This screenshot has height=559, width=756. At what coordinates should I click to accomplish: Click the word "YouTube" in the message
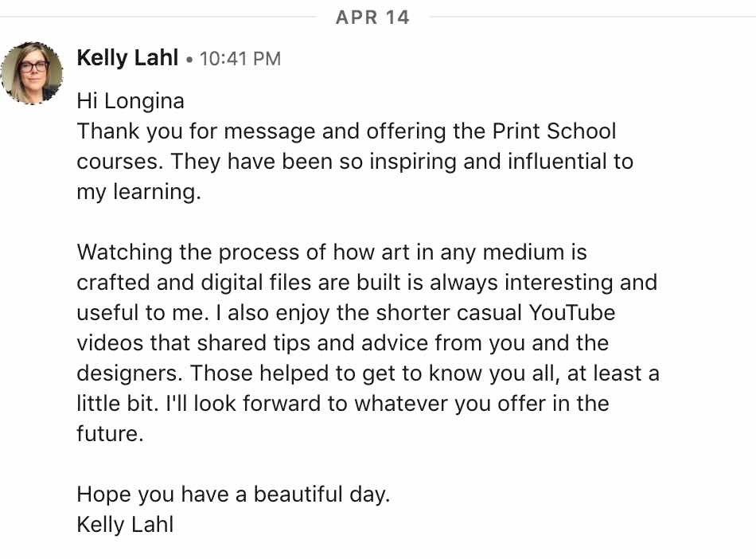coord(572,313)
